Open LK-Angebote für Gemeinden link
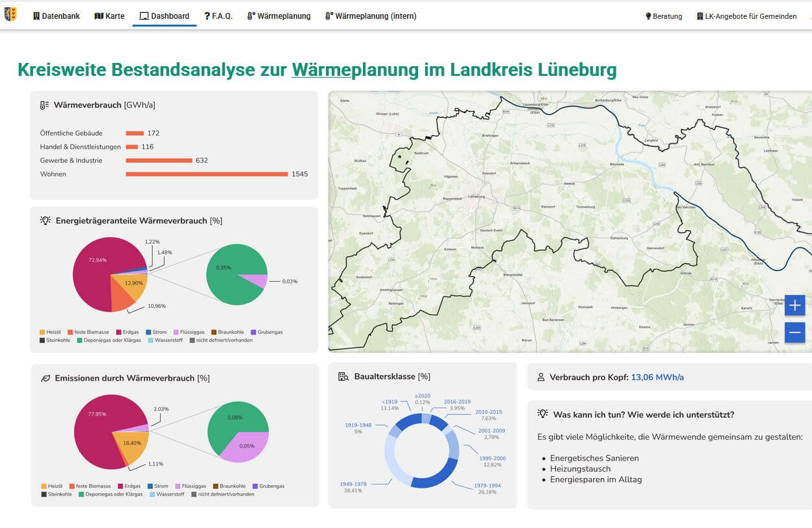Image resolution: width=812 pixels, height=528 pixels. [747, 16]
